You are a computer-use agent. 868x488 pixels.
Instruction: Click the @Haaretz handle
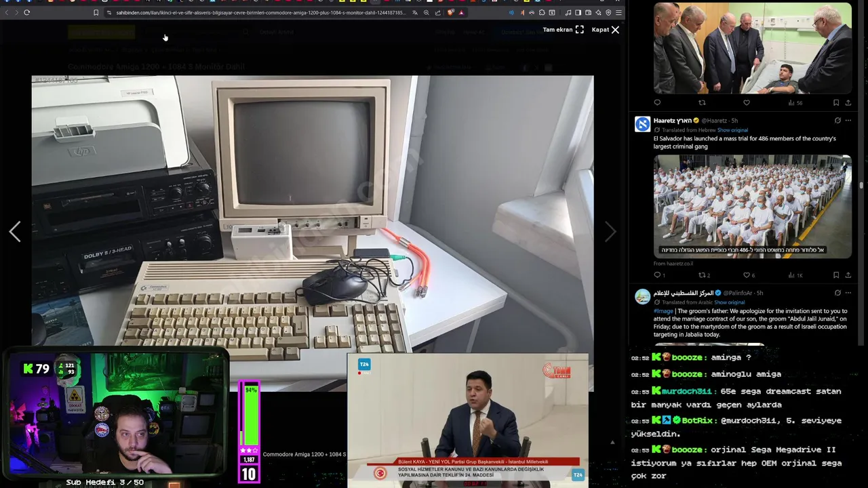[715, 121]
